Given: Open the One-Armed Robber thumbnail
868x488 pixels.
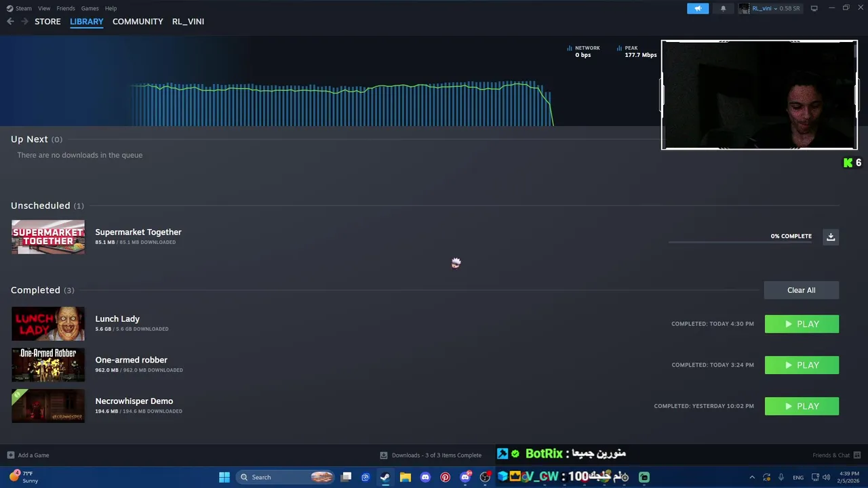Looking at the screenshot, I should click(48, 365).
